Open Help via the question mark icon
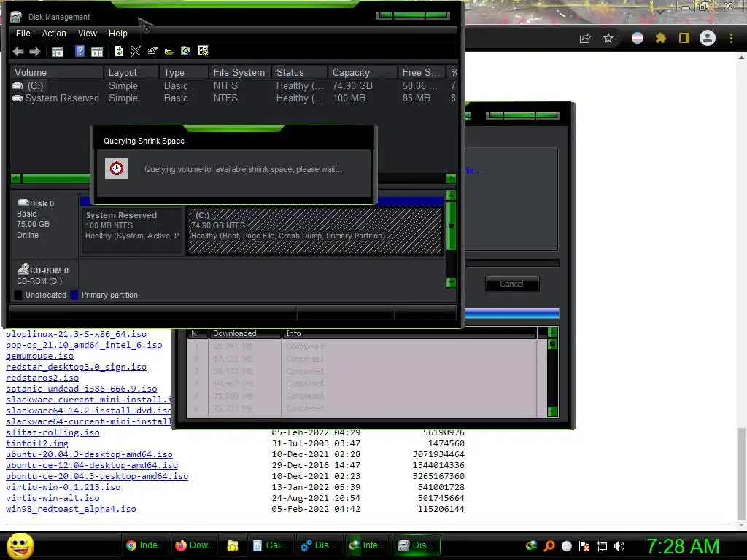This screenshot has height=560, width=747. [x=80, y=51]
